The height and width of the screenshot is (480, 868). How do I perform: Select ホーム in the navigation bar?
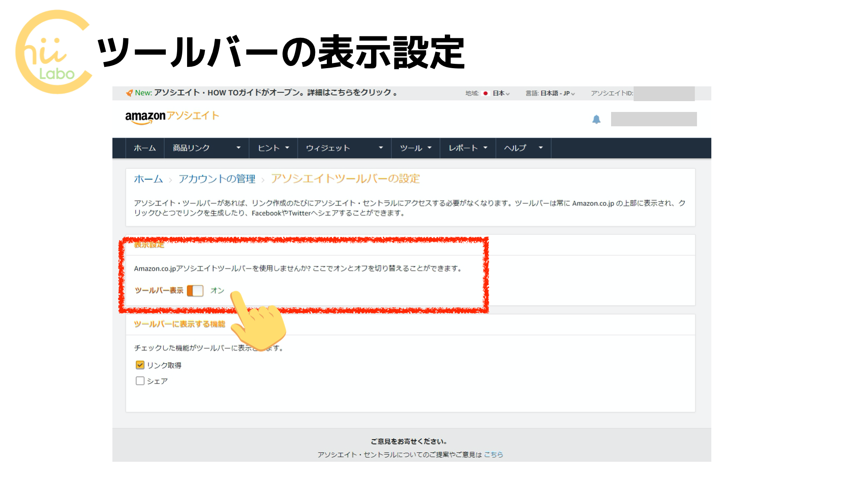tap(144, 148)
